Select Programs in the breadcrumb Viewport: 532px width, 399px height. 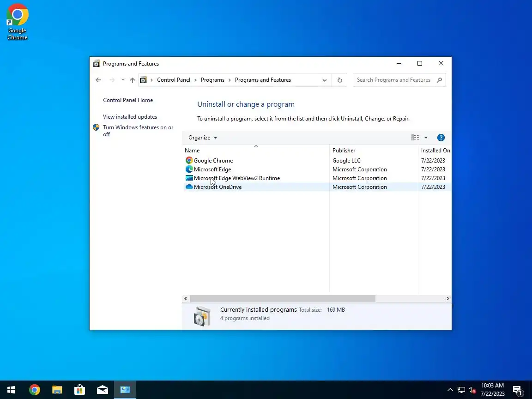(212, 80)
